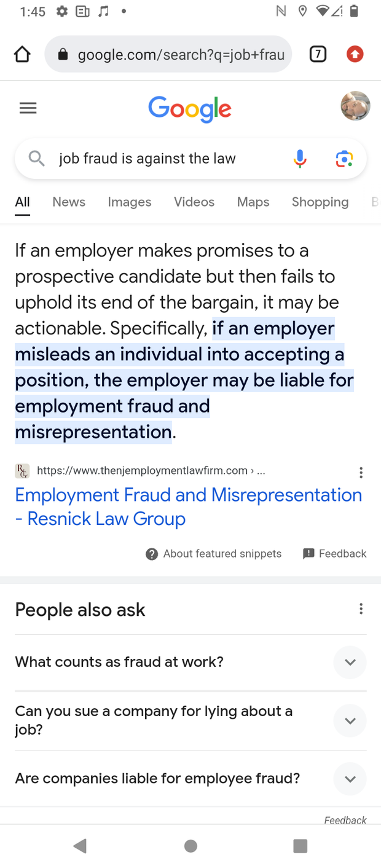Open the profile avatar account menu
The image size is (381, 868).
(x=355, y=106)
